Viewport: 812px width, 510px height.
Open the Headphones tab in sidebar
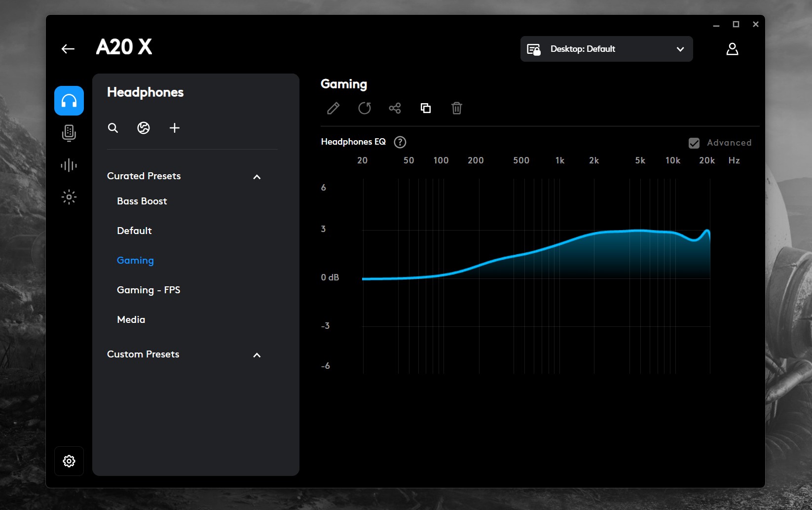click(69, 101)
